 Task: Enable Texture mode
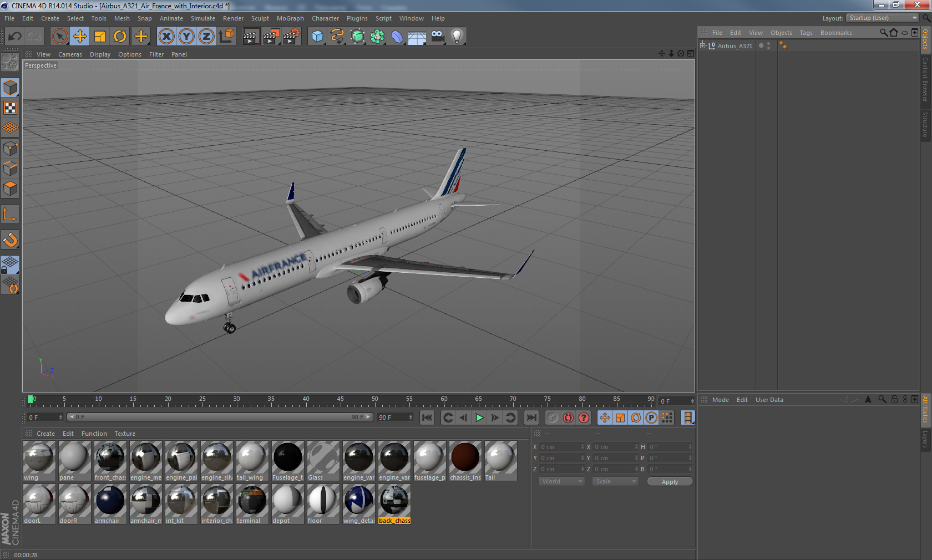tap(10, 108)
